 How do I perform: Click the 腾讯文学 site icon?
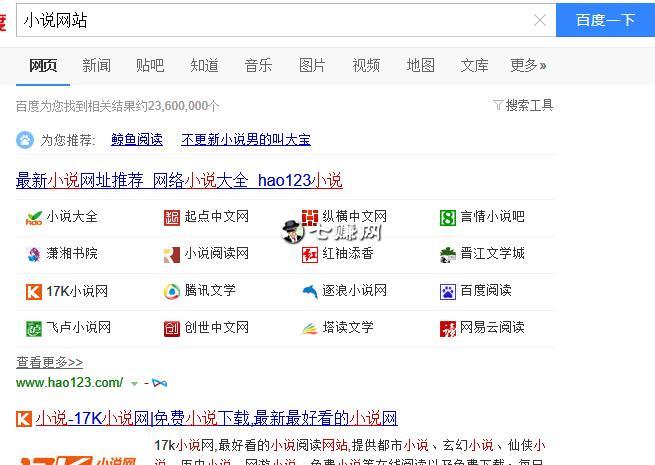pyautogui.click(x=172, y=292)
